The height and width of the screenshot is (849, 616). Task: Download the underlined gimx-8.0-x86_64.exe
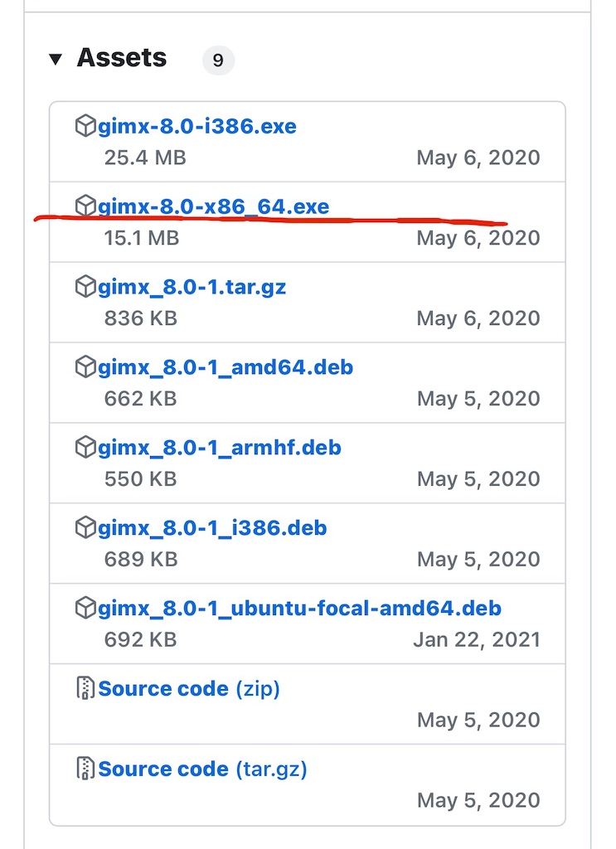pos(214,206)
